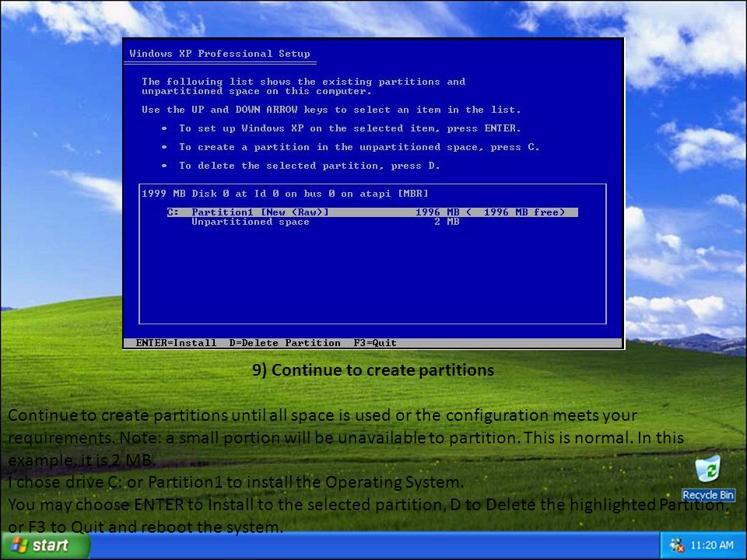
Task: Click the 11:20 AM taskbar clock
Action: 712,545
